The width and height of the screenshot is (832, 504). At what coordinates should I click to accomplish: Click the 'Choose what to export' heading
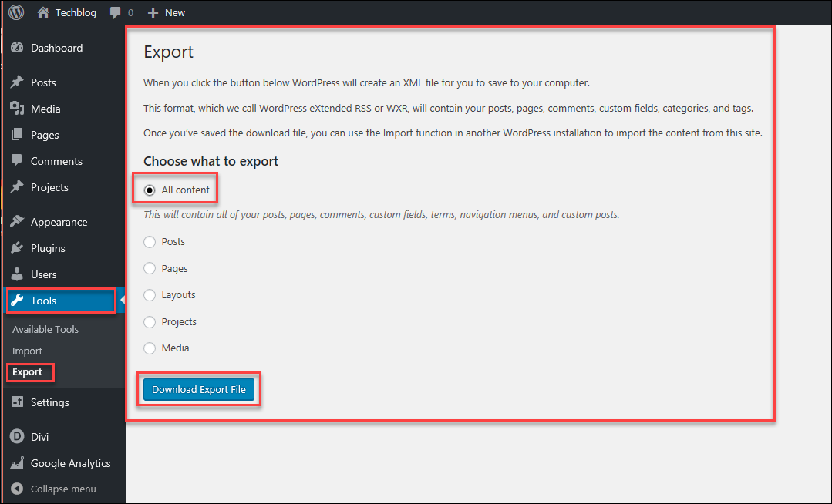pyautogui.click(x=211, y=161)
